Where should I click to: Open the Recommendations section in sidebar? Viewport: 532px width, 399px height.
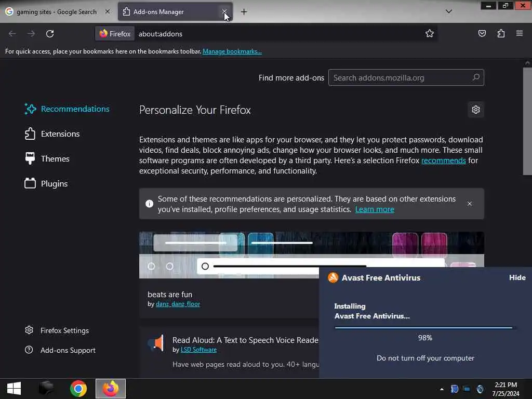tap(67, 109)
